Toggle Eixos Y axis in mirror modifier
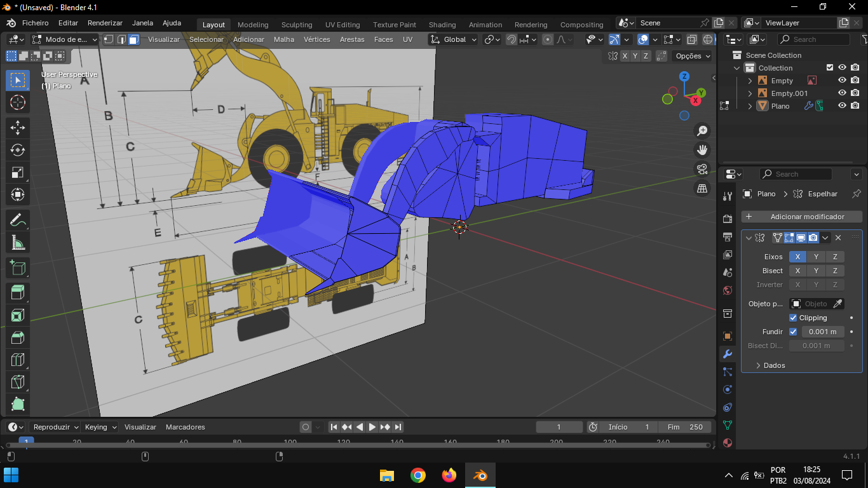868x488 pixels. point(817,257)
